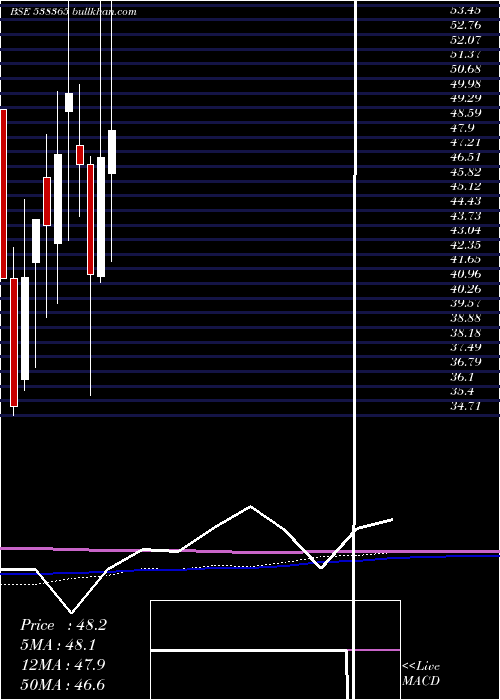Select the 5MA : 48.1 readout
The height and width of the screenshot is (700, 500).
58,645
